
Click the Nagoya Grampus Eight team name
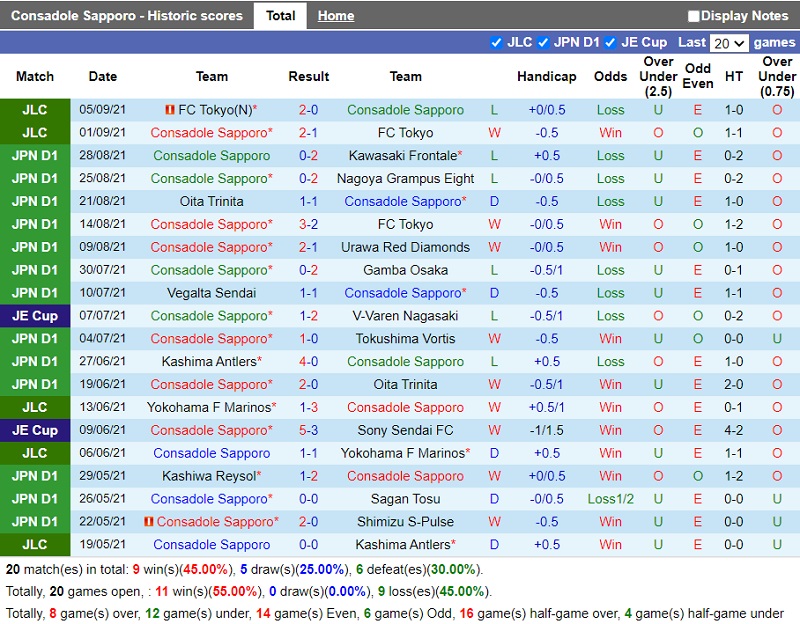coord(405,179)
